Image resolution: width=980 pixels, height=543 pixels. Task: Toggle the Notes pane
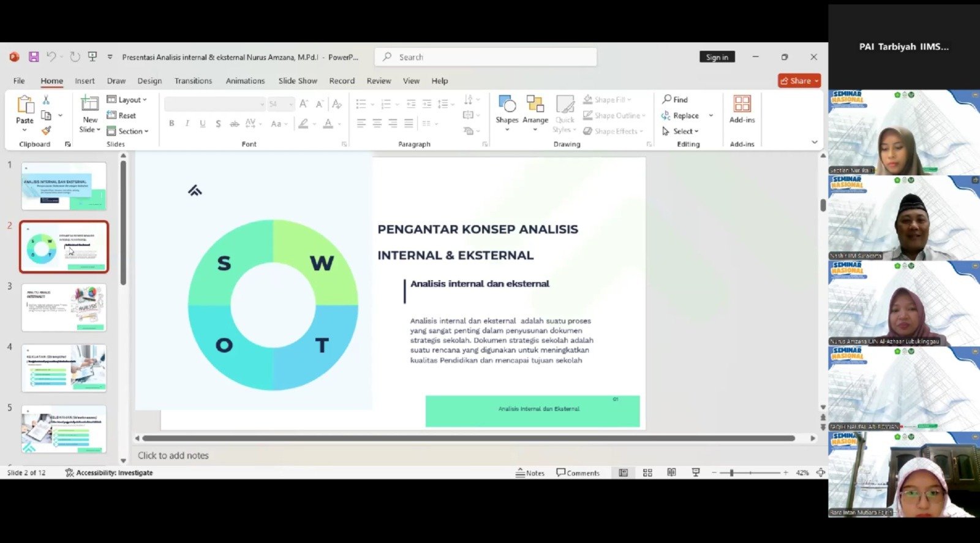pyautogui.click(x=530, y=473)
